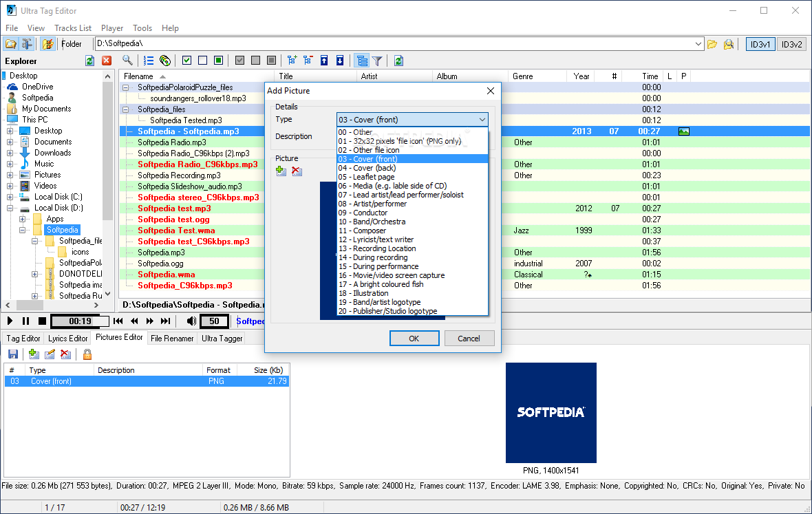Click the move up arrow icon in toolbar
Image resolution: width=812 pixels, height=514 pixels.
(324, 61)
